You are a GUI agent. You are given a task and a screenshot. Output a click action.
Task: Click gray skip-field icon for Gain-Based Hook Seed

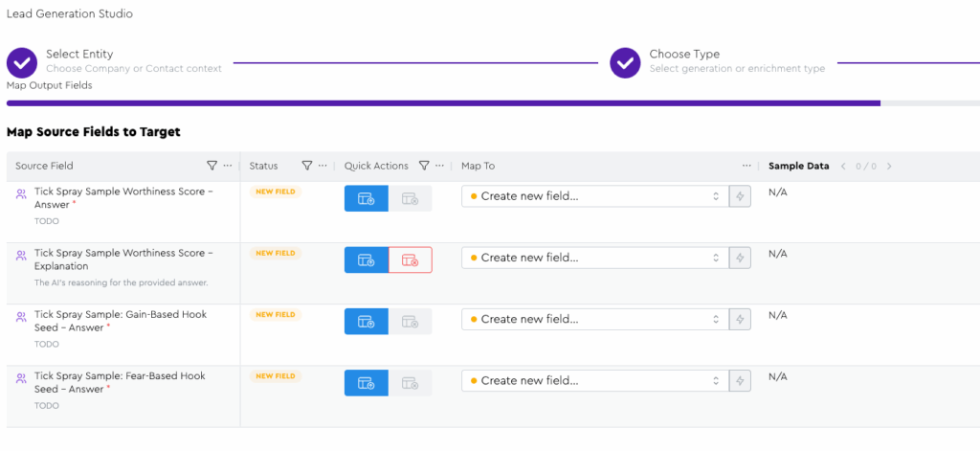tap(410, 321)
